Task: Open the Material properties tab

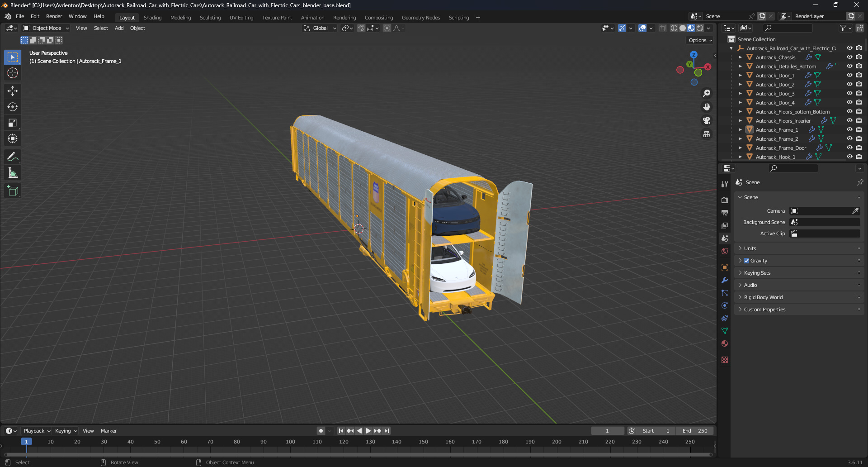Action: (725, 343)
